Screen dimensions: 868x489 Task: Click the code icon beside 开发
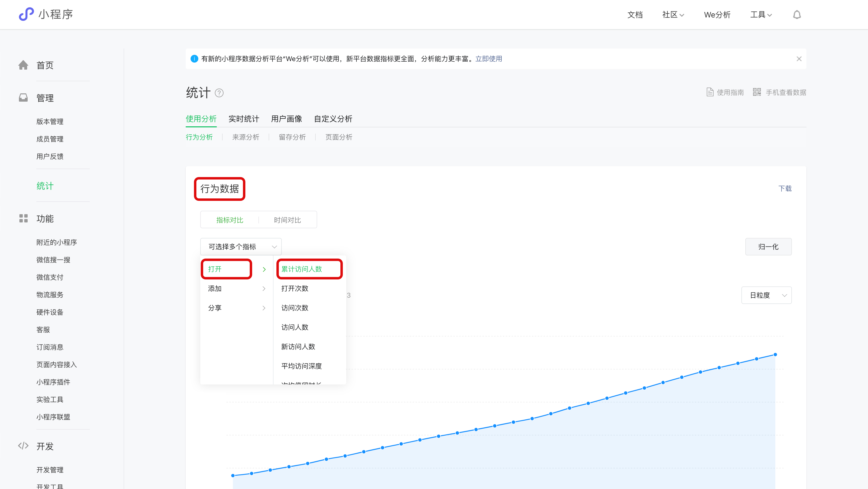tap(23, 446)
